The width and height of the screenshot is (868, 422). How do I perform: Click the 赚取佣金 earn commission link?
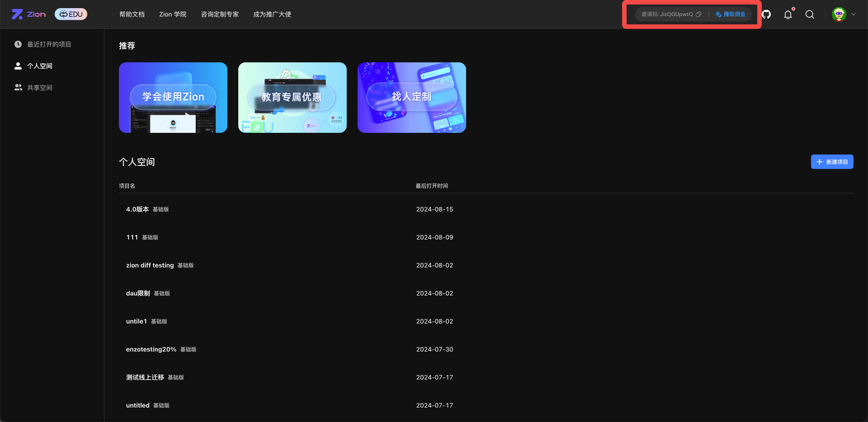[730, 14]
